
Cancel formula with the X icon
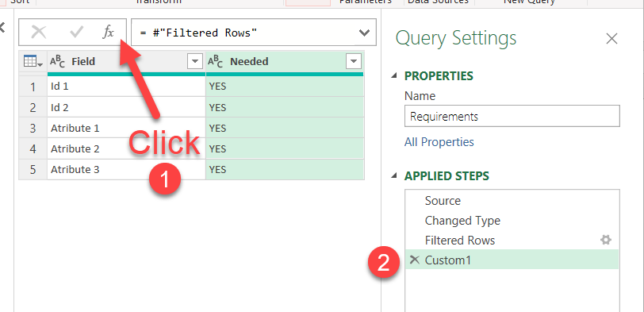pyautogui.click(x=39, y=32)
